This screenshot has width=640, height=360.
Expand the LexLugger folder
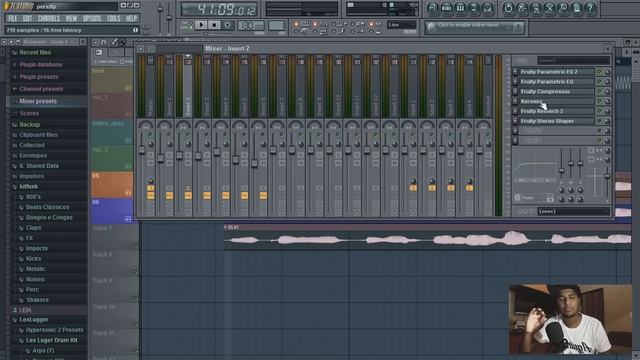point(34,320)
